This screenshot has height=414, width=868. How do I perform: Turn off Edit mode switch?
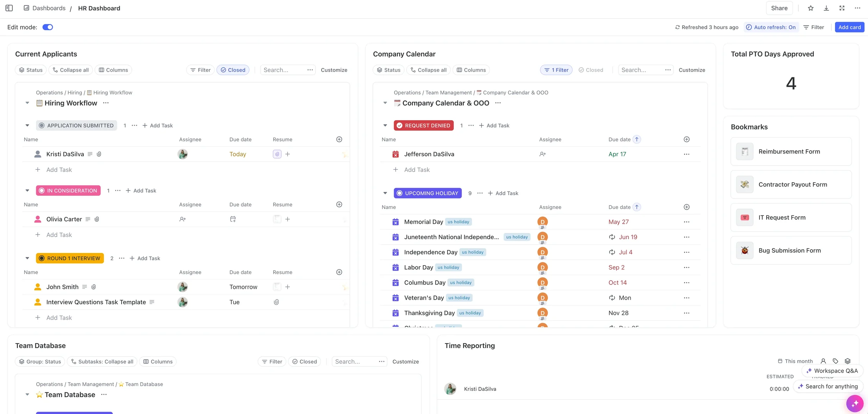48,27
